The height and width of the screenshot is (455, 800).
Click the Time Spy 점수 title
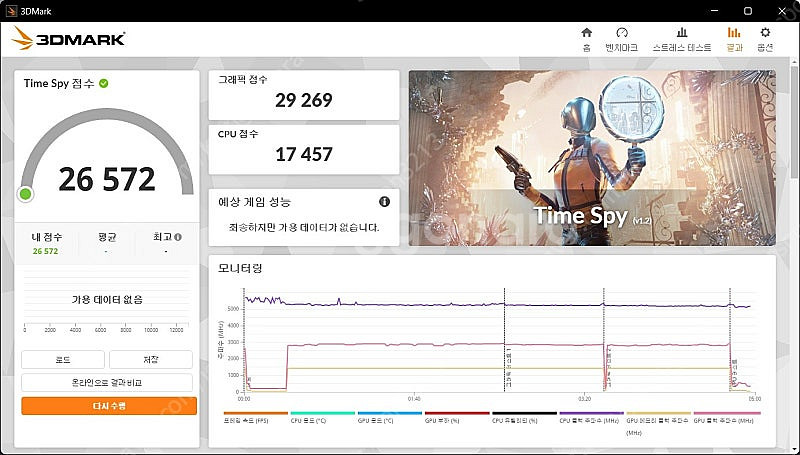pyautogui.click(x=59, y=83)
